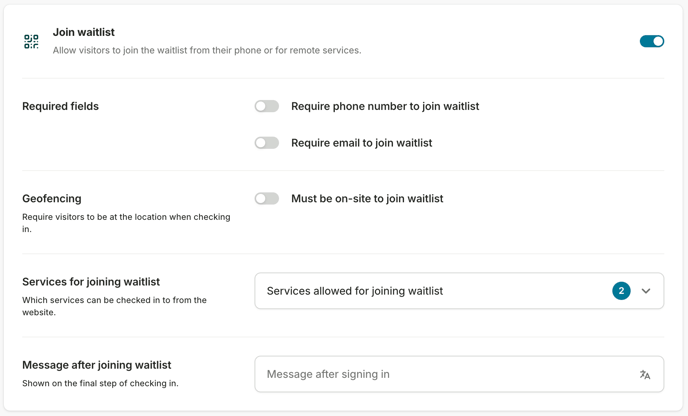688x416 pixels.
Task: Click the translate icon in the message field
Action: [x=645, y=375]
